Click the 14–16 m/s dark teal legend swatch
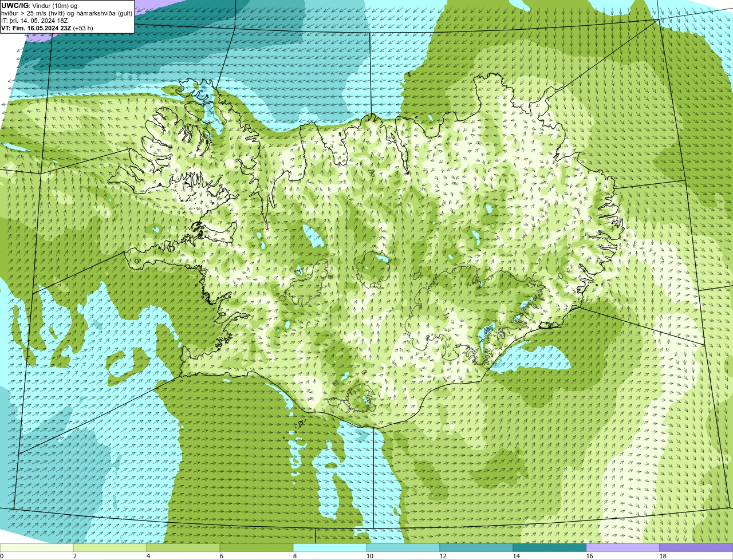The height and width of the screenshot is (560, 733). pos(550,548)
